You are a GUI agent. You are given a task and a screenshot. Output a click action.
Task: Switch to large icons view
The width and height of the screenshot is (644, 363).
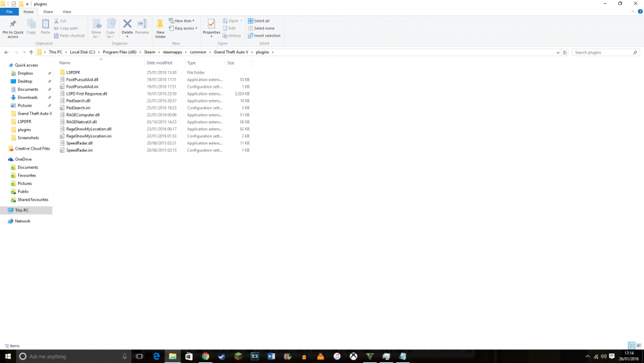(x=639, y=346)
